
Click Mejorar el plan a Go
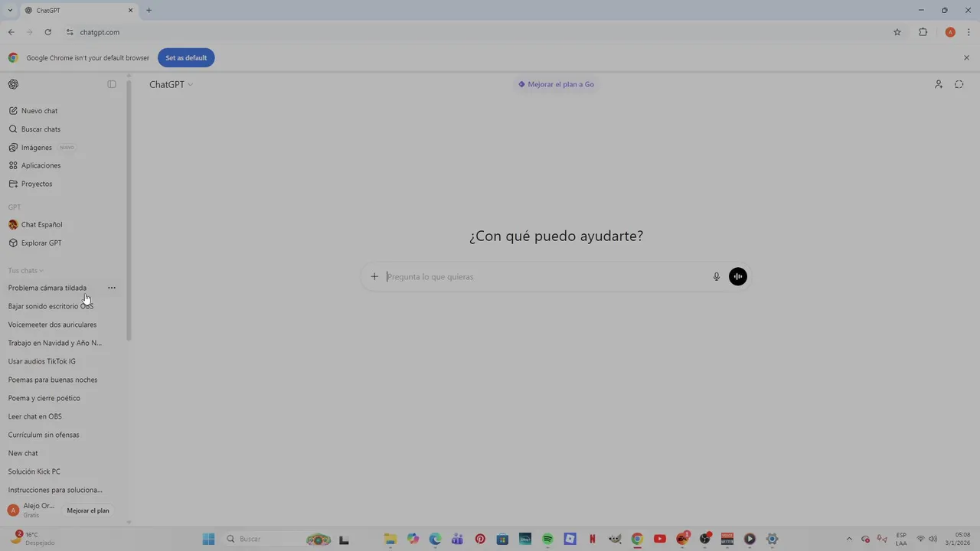point(556,84)
